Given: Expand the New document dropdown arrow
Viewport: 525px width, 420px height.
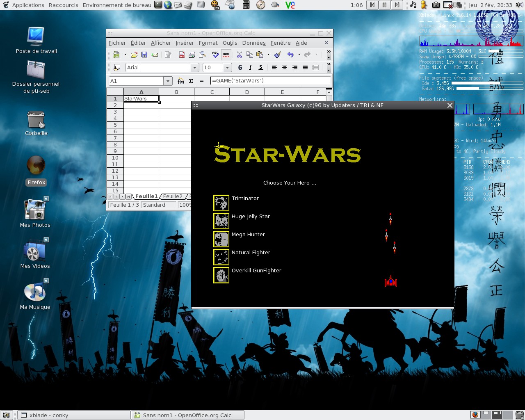Looking at the screenshot, I should coord(125,55).
